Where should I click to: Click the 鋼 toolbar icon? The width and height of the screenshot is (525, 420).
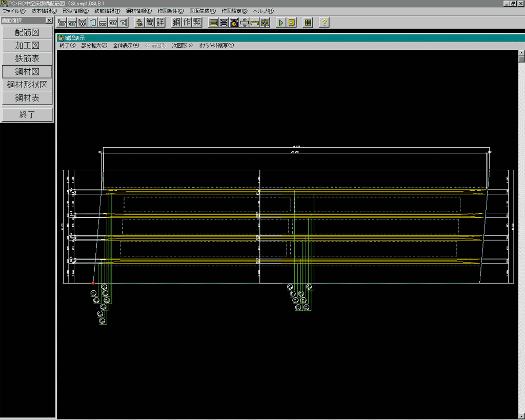(177, 22)
